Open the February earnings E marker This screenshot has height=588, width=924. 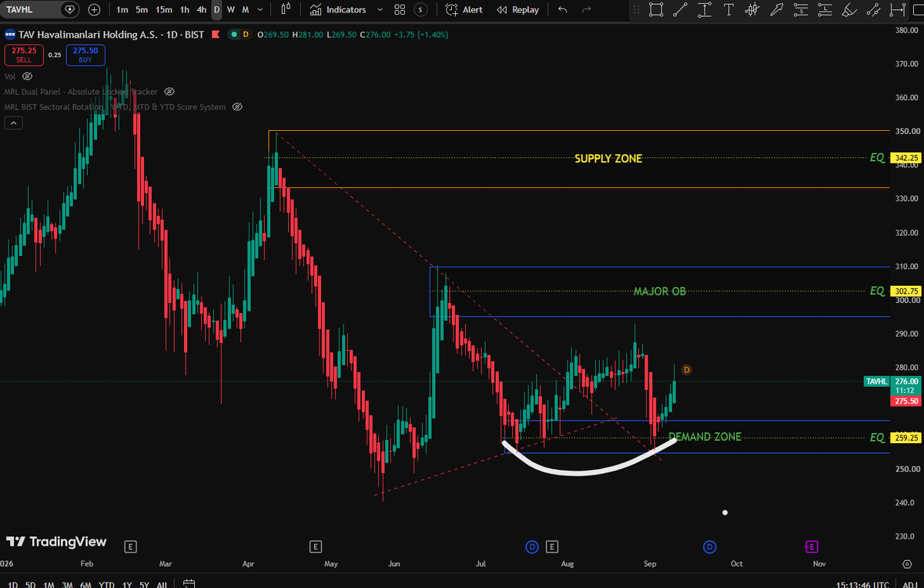point(131,546)
